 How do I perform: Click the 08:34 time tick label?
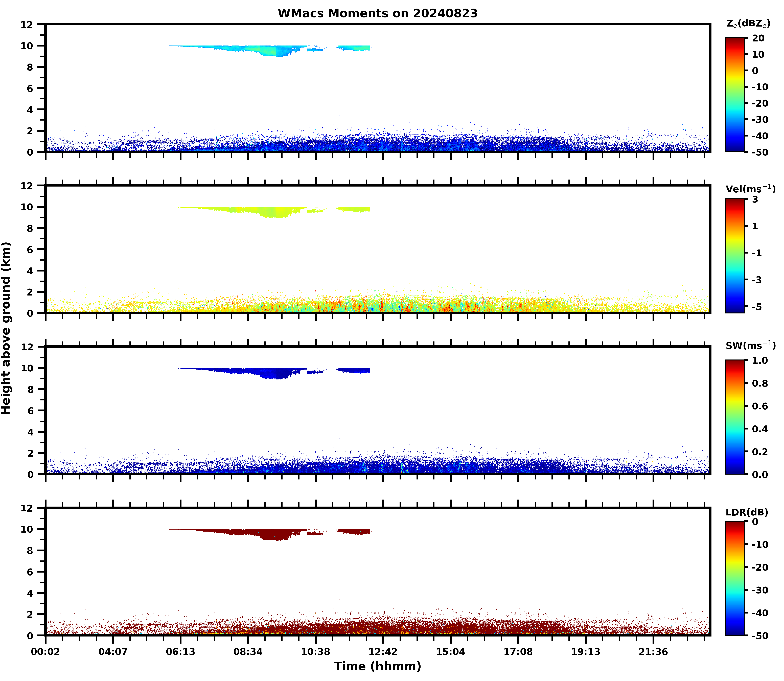pos(248,652)
